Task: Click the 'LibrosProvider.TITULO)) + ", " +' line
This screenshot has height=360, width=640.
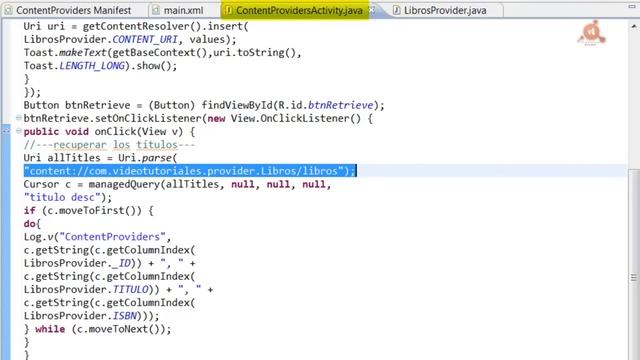Action: (118, 290)
